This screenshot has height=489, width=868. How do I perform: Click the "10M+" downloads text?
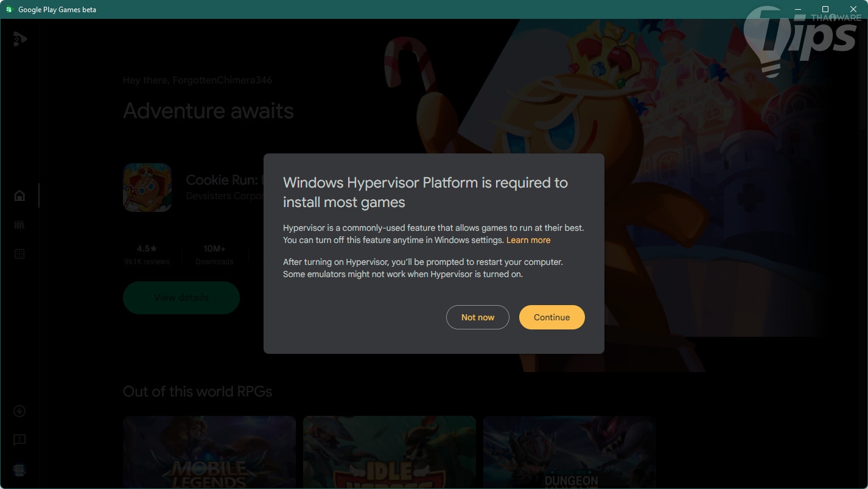click(214, 248)
